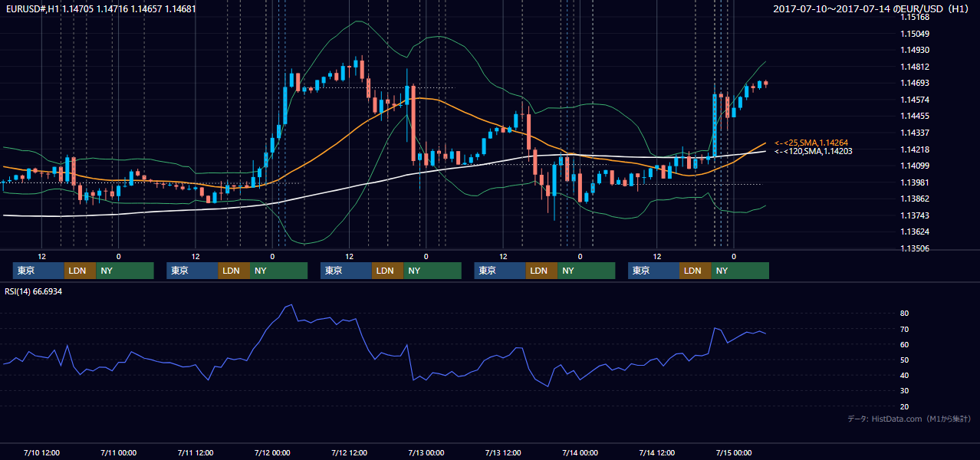This screenshot has height=460, width=980.
Task: Click price axis value 1.14693
Action: point(914,83)
